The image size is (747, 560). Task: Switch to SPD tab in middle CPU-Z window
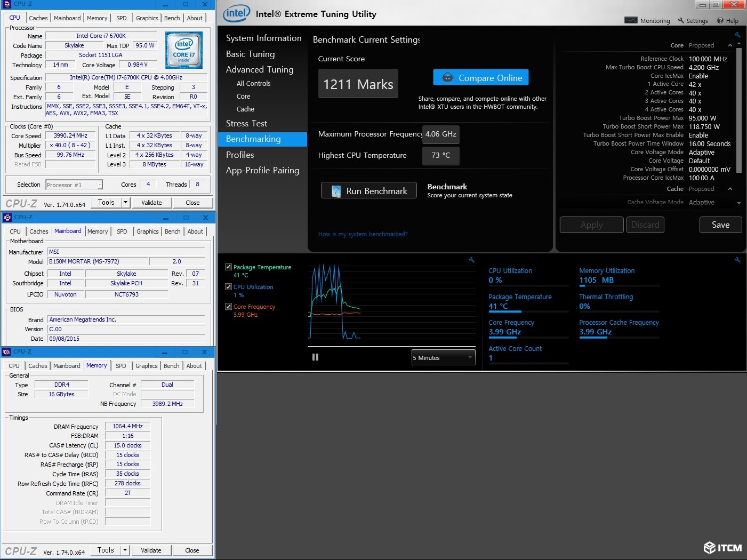[x=122, y=231]
